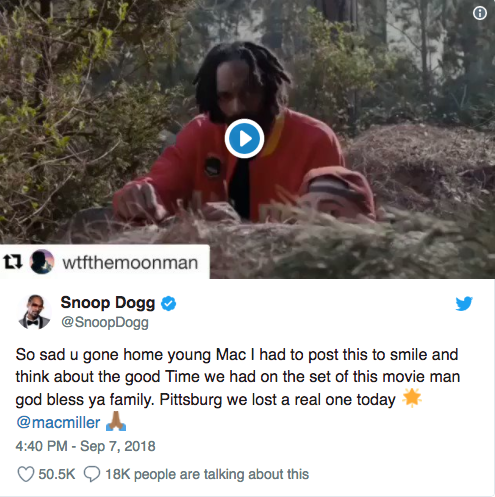The image size is (495, 497).
Task: Open the @macmiller mention link
Action: tap(58, 423)
